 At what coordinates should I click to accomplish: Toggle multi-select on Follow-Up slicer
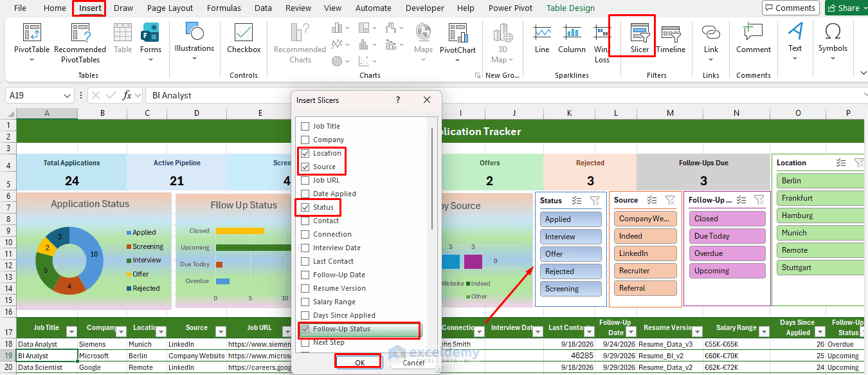coord(741,200)
